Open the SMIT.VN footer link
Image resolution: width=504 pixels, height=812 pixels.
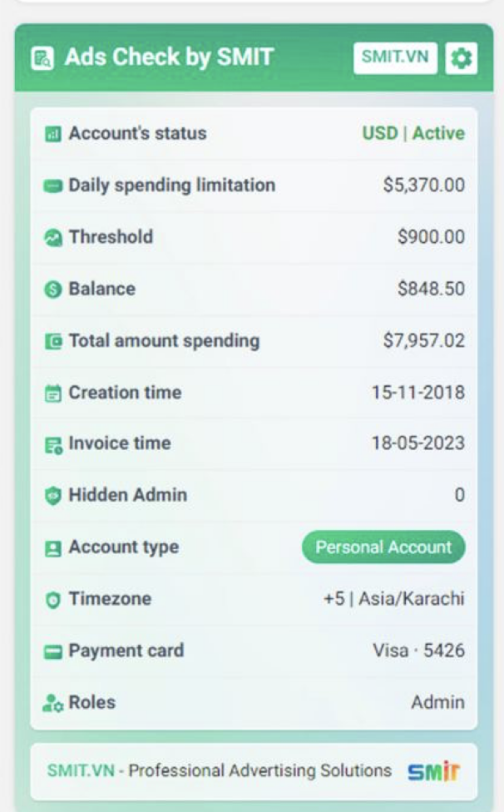point(81,770)
